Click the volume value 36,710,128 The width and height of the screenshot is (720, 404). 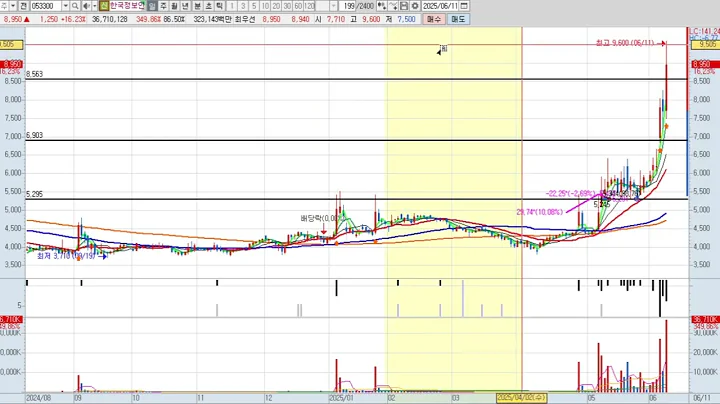click(x=110, y=19)
